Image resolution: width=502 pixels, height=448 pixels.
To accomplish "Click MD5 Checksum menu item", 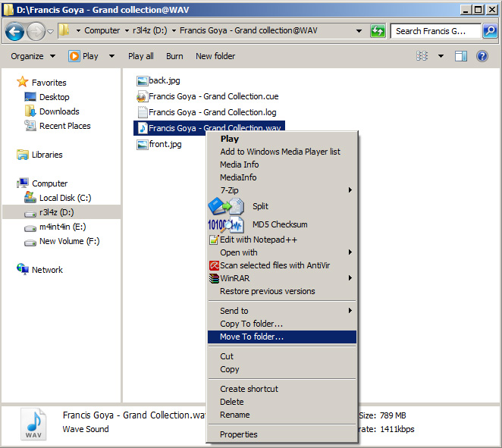I will pos(282,224).
